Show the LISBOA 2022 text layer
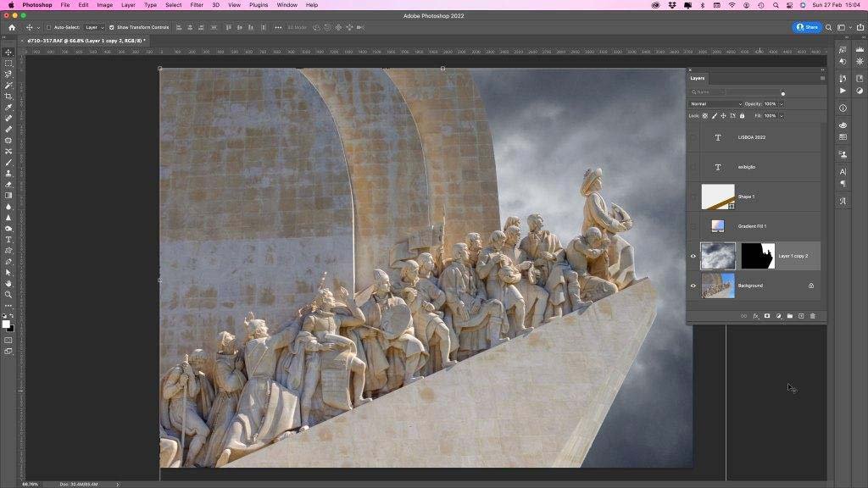868x488 pixels. [x=693, y=137]
